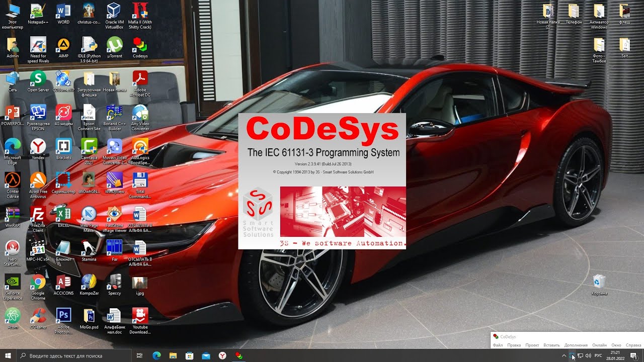Open the Far manager shortcut
The height and width of the screenshot is (362, 644).
tap(114, 251)
